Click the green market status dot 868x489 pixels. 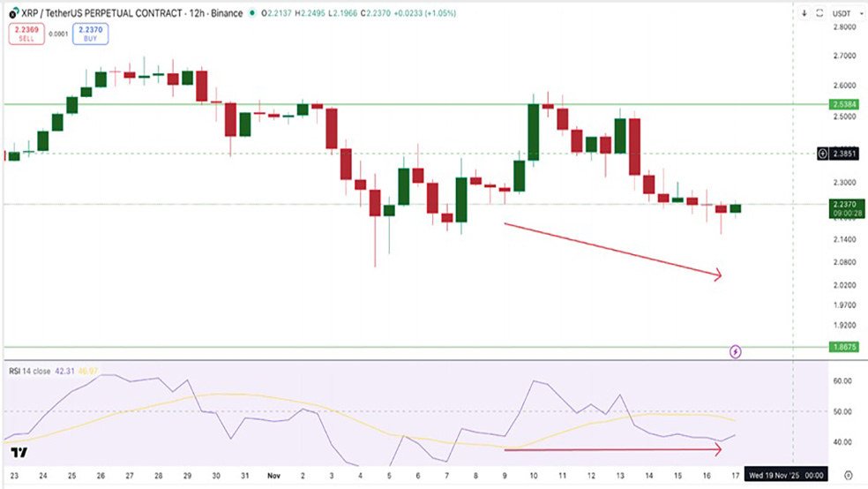252,13
